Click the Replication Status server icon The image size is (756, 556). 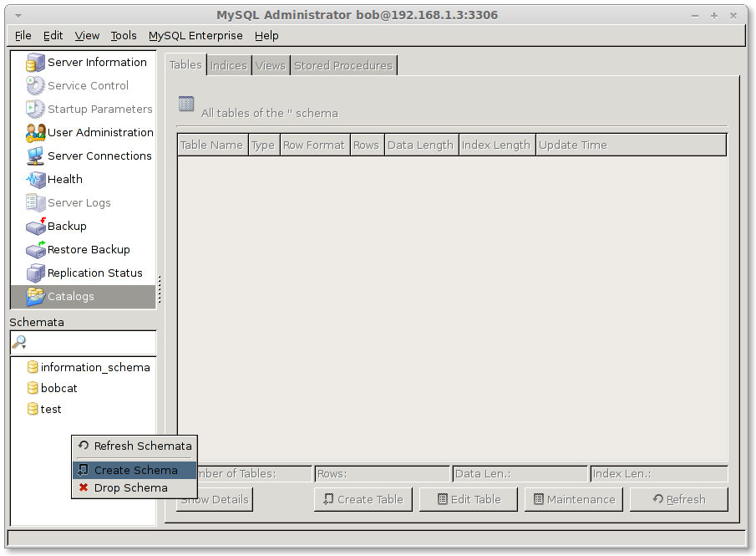pos(35,273)
